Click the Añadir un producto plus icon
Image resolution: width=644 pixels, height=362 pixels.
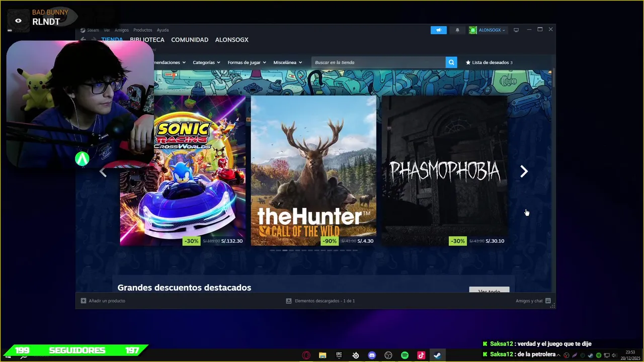click(84, 301)
